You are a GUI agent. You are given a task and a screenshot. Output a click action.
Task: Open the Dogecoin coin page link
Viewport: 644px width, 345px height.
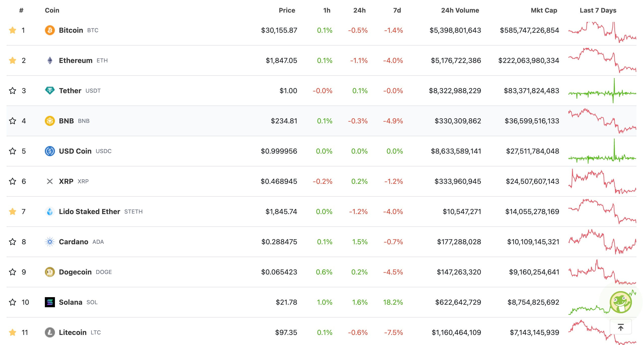[x=75, y=272]
